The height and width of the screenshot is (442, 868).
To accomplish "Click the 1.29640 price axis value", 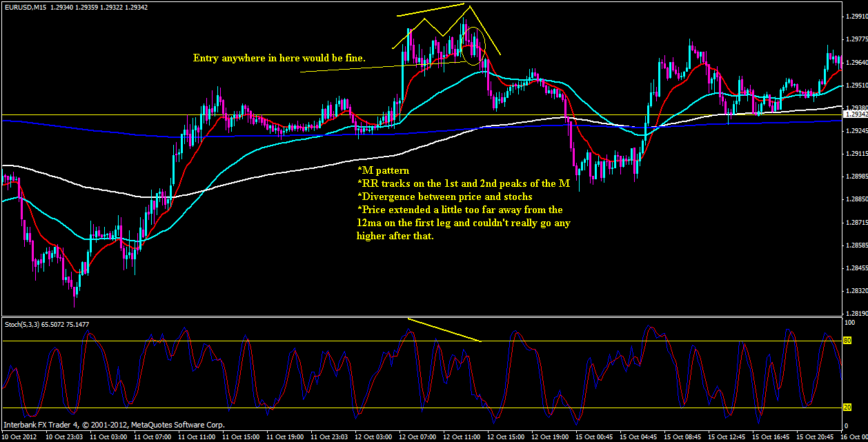I will [856, 63].
